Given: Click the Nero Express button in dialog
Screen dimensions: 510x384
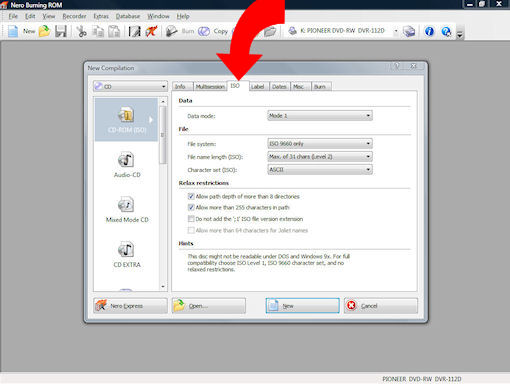Looking at the screenshot, I should (x=130, y=306).
